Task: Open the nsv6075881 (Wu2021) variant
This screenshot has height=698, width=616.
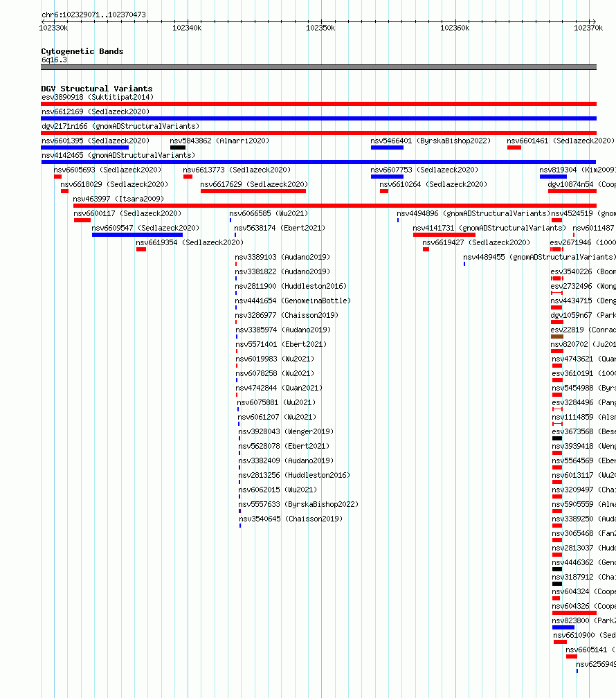Action: coord(276,402)
